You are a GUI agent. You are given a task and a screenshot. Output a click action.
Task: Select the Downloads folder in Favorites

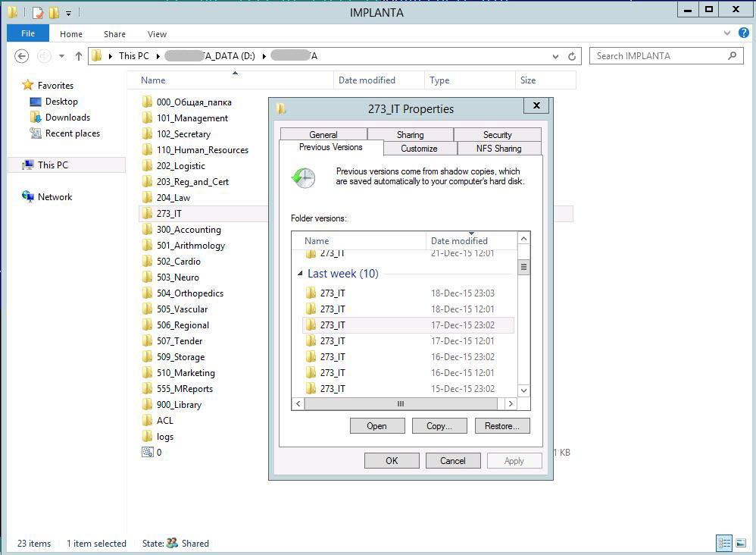point(67,118)
